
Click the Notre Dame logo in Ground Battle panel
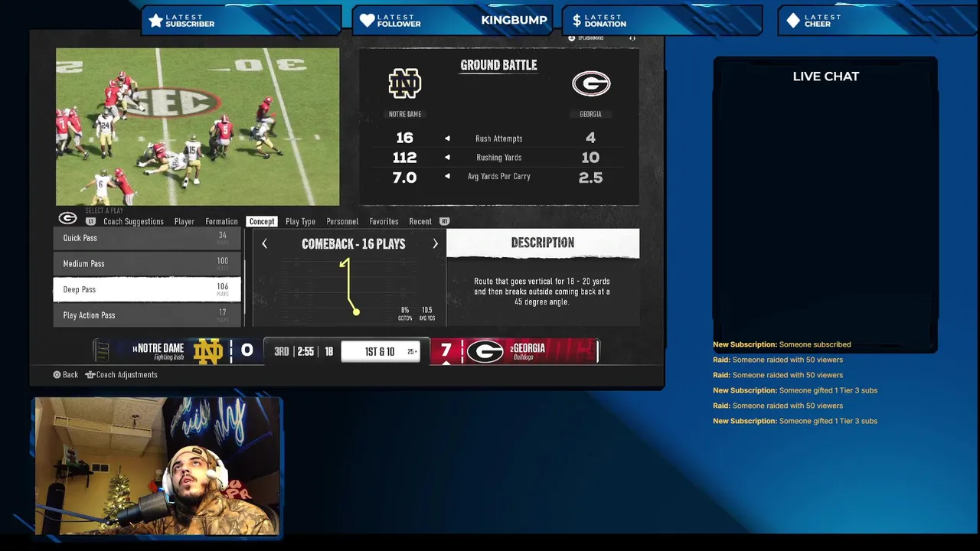click(404, 83)
